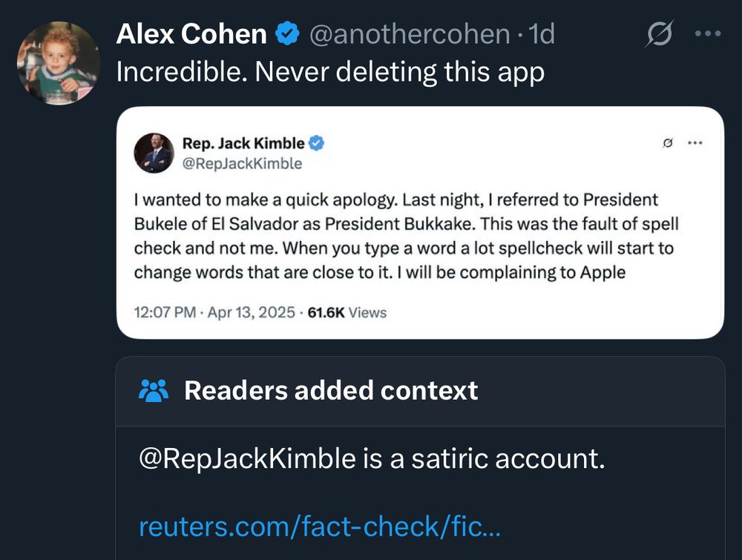Click the @RepJackKimble handle under the quoted name
This screenshot has width=742, height=560.
click(x=242, y=164)
